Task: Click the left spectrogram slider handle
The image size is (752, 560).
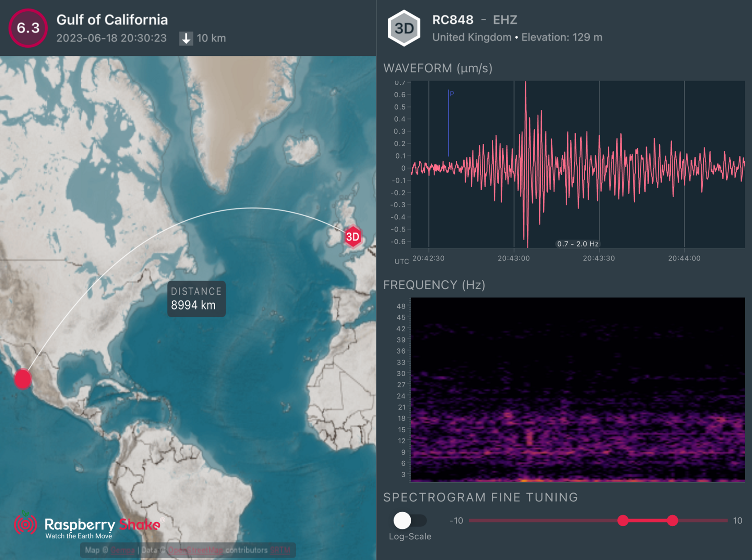Action: click(x=623, y=520)
